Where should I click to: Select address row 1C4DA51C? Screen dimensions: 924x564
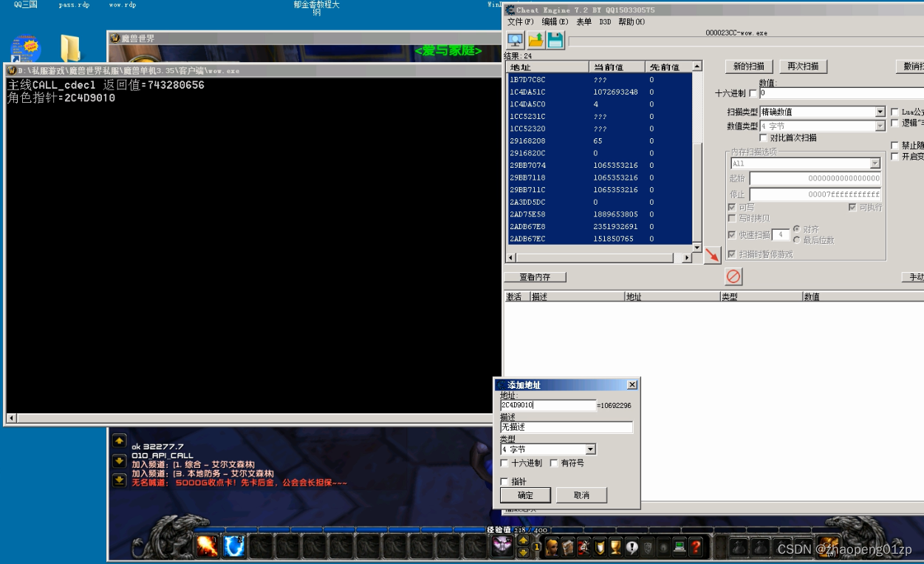pos(599,92)
